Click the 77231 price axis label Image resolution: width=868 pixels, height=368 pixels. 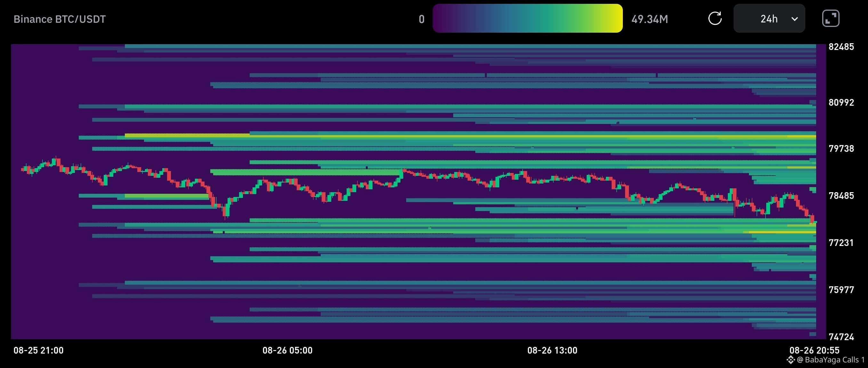(841, 243)
